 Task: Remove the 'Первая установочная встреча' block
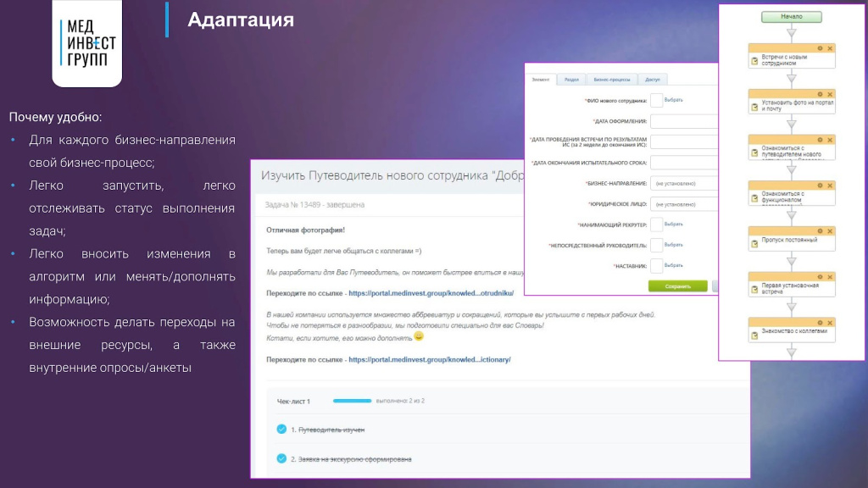point(829,275)
